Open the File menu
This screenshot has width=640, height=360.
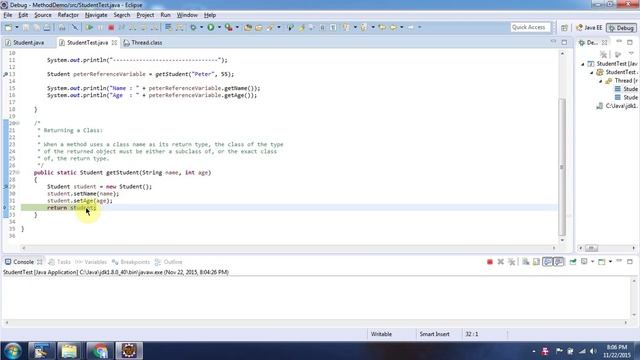[8, 15]
